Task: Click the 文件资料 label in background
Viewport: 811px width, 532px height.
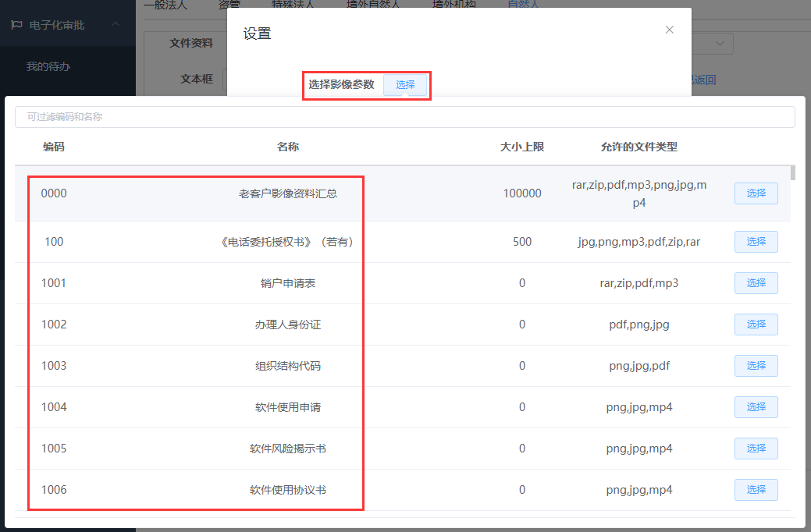Action: [191, 44]
